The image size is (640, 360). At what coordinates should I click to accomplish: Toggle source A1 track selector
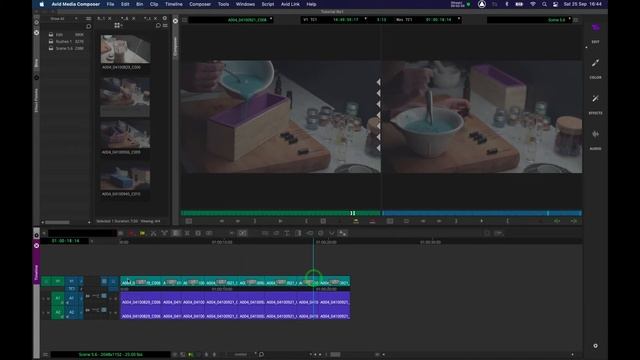coord(58,298)
